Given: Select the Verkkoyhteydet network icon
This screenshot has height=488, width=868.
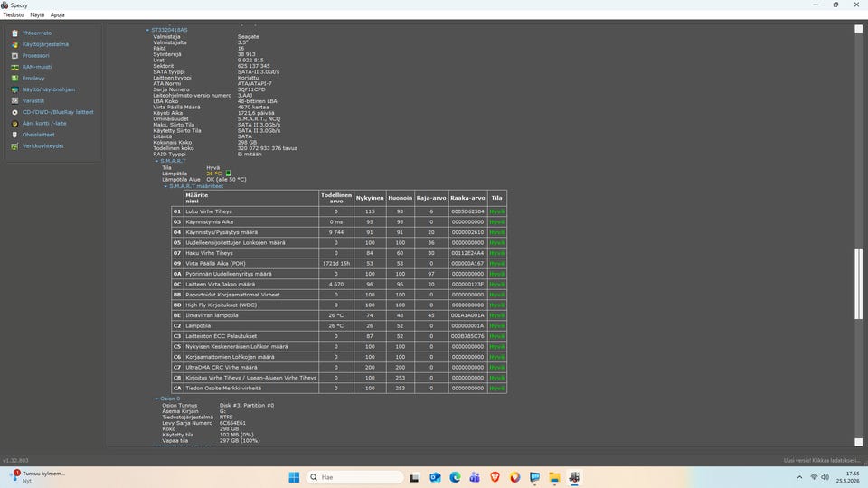Looking at the screenshot, I should (14, 145).
